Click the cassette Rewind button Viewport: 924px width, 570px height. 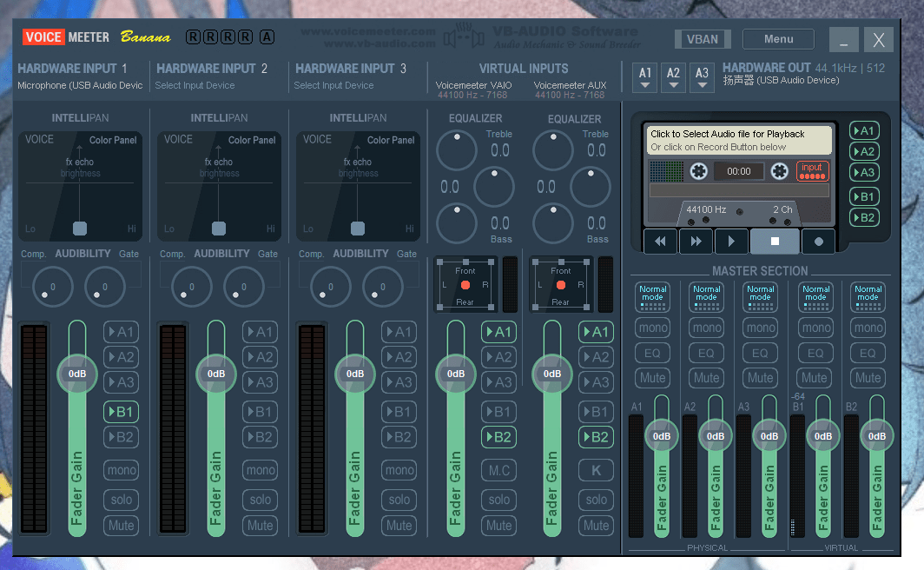coord(660,241)
